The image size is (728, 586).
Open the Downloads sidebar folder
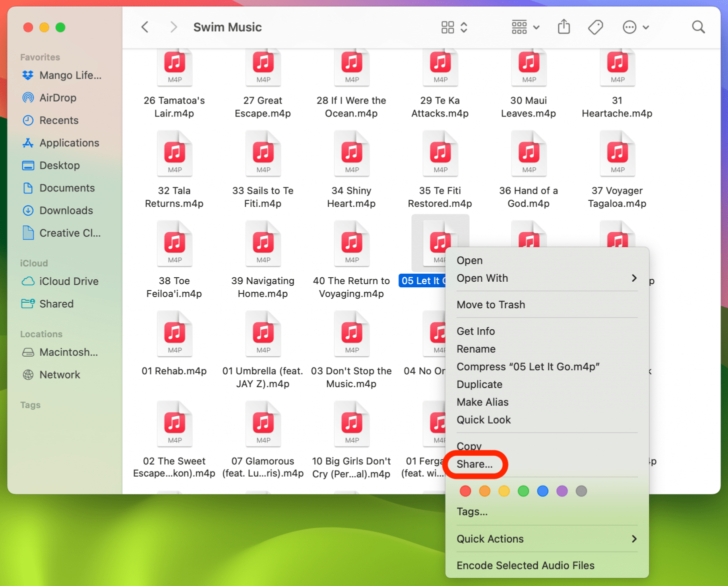point(66,210)
